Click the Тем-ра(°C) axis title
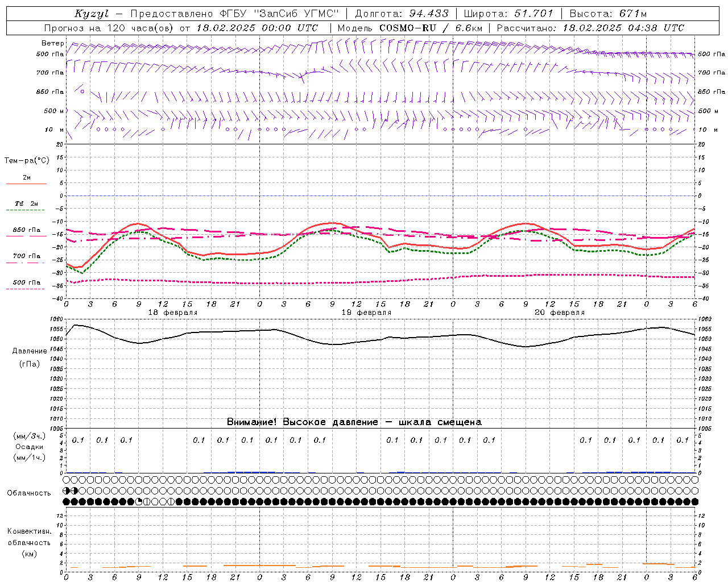Viewport: 728px width, 582px height. 27,161
